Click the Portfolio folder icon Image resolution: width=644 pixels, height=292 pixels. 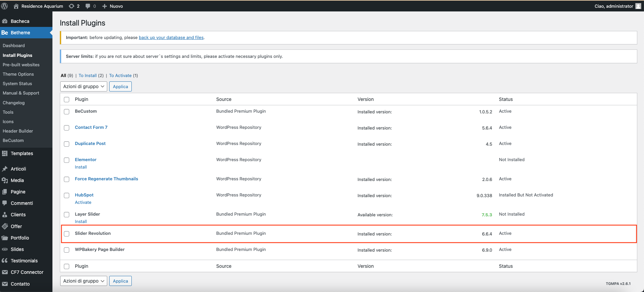point(5,238)
